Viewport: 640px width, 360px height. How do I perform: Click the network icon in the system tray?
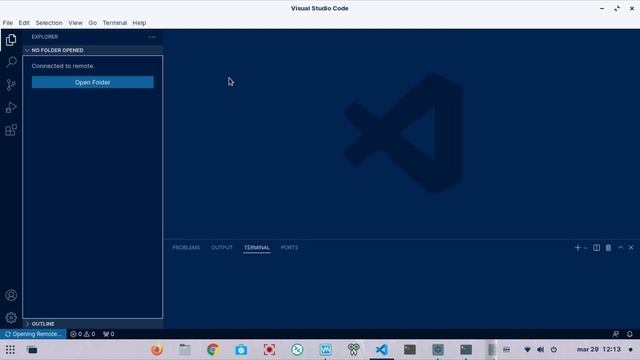pos(527,350)
